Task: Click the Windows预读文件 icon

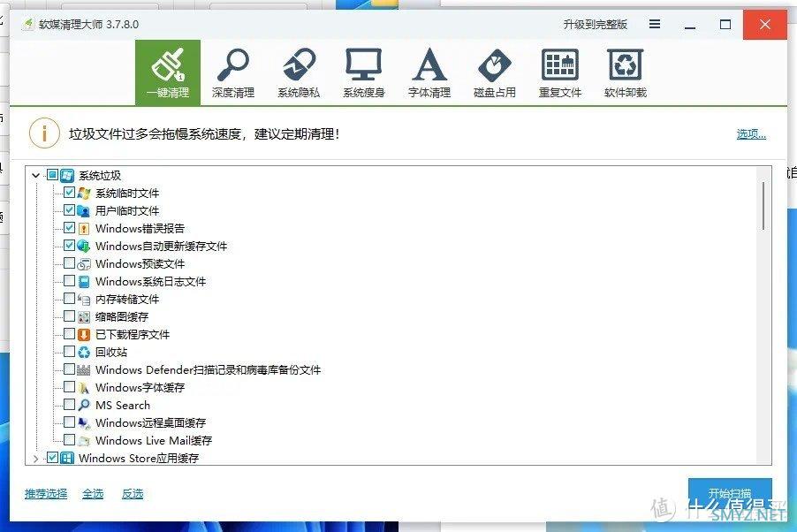Action: click(x=84, y=264)
